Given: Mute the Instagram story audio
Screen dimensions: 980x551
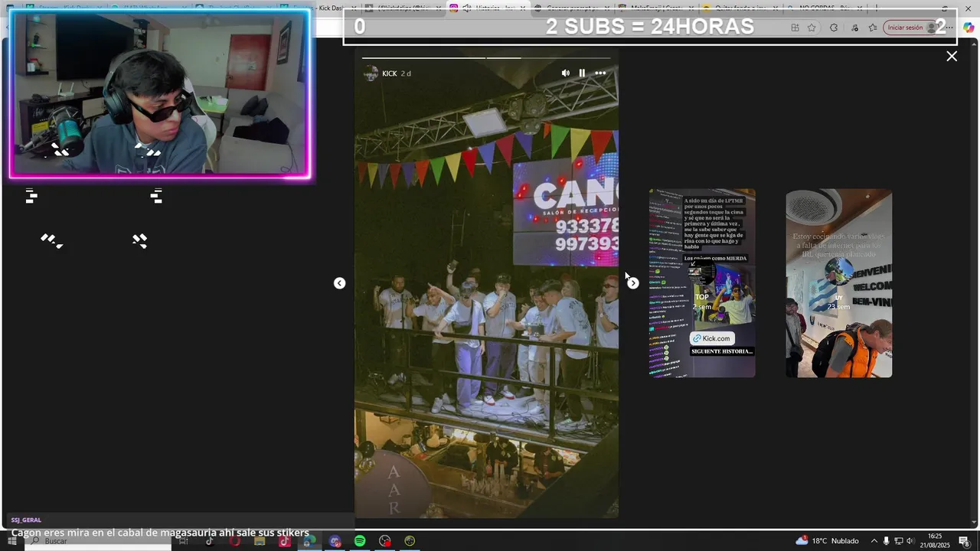Looking at the screenshot, I should (565, 73).
